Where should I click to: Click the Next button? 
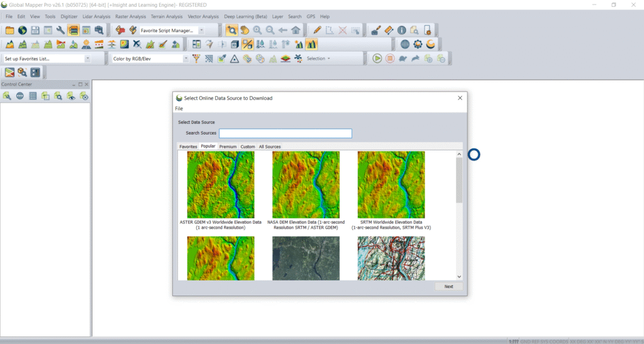pyautogui.click(x=448, y=287)
